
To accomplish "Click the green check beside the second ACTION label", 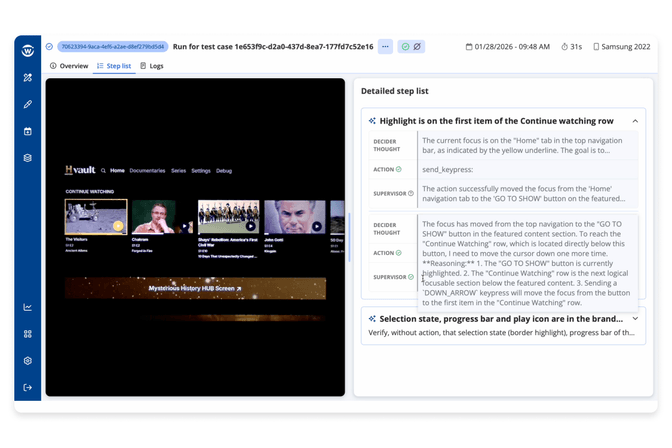I will coord(399,253).
